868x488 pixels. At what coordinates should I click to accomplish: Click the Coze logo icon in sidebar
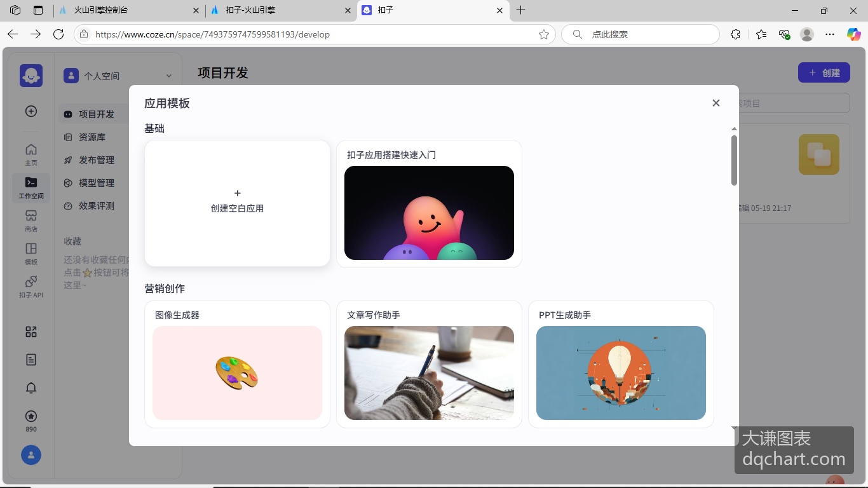[x=31, y=76]
